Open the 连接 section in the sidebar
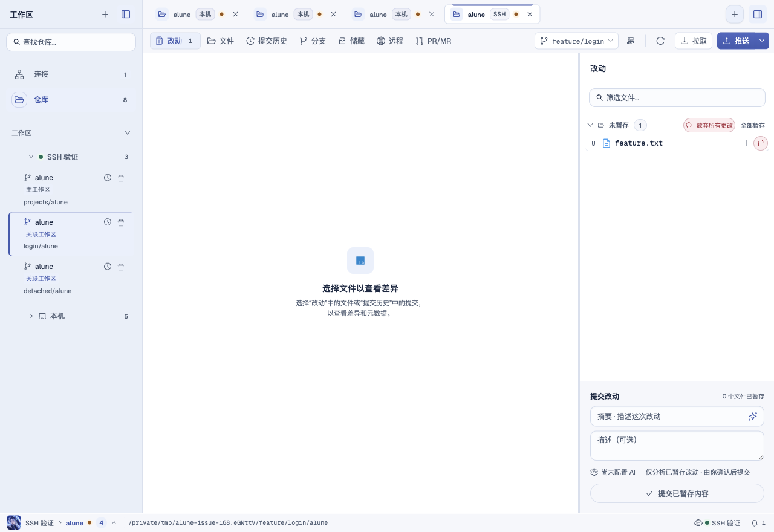This screenshot has width=774, height=532. (x=71, y=74)
